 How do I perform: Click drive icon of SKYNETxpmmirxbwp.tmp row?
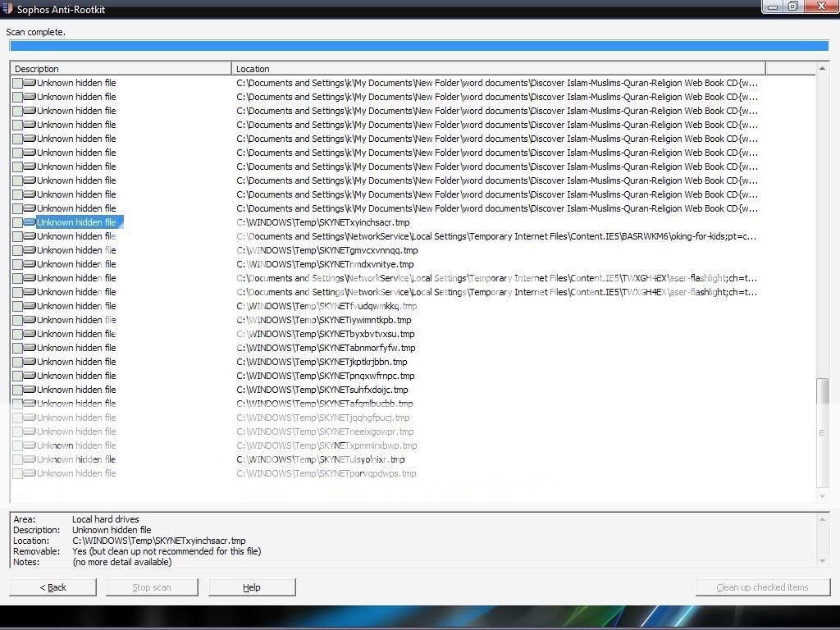[x=30, y=445]
